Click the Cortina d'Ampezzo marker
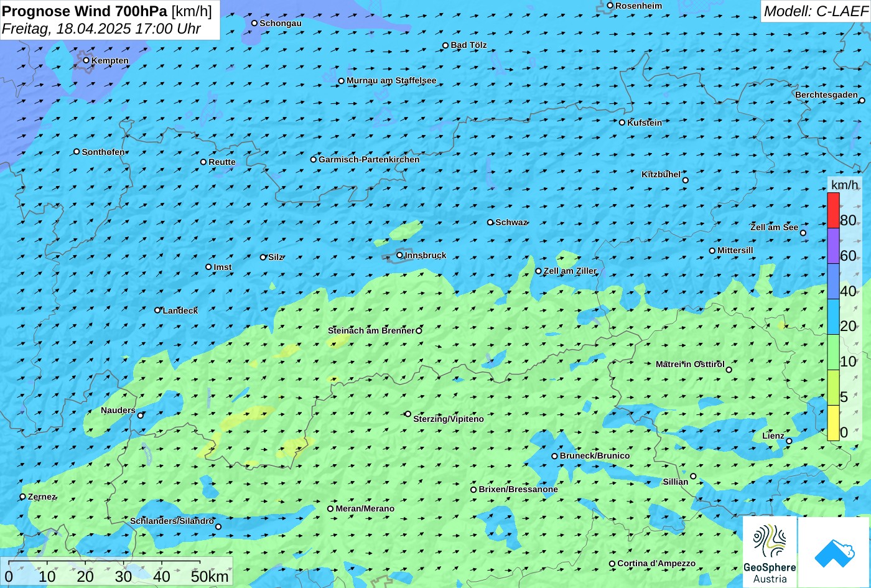 click(x=612, y=564)
